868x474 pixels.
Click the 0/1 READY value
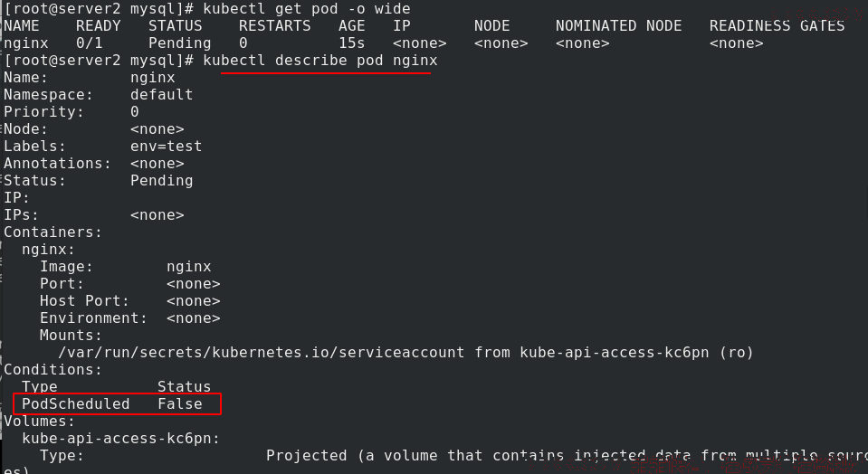[89, 43]
